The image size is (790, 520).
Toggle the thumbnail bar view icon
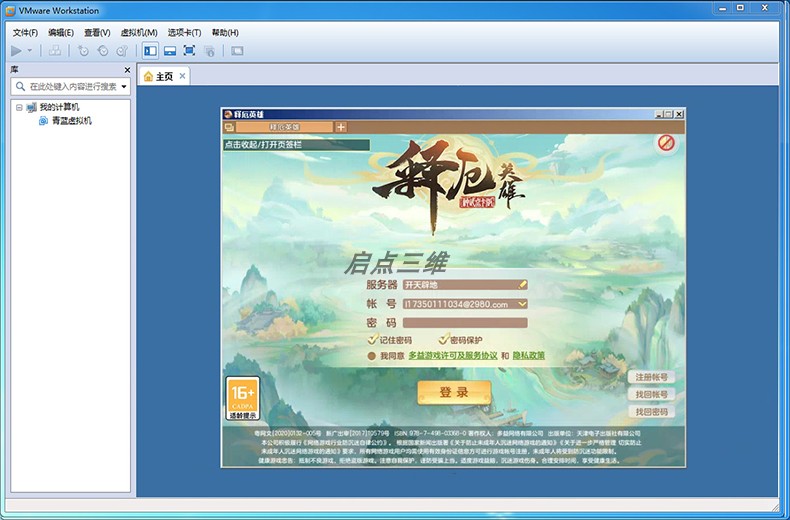[x=170, y=50]
